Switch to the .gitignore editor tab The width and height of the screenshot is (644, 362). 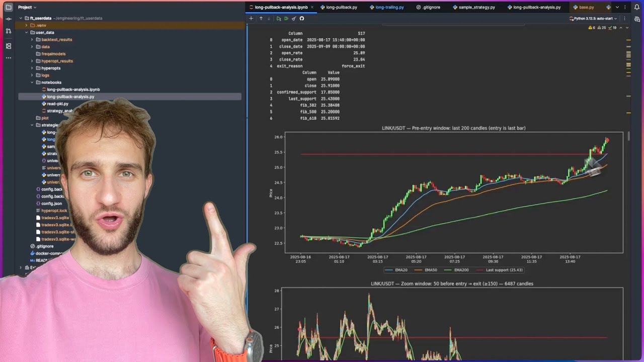[x=428, y=8]
